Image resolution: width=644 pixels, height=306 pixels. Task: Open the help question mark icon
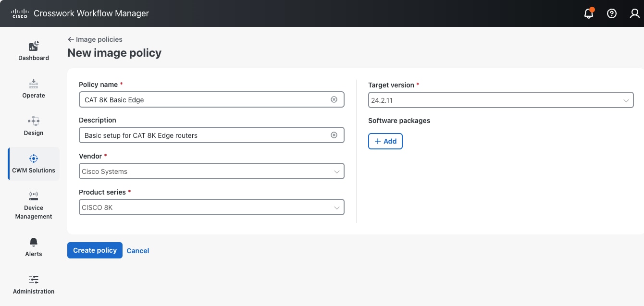click(612, 13)
